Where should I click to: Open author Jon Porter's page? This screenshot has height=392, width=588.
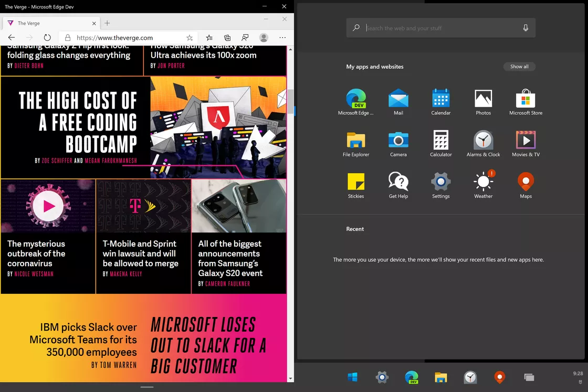pos(171,66)
